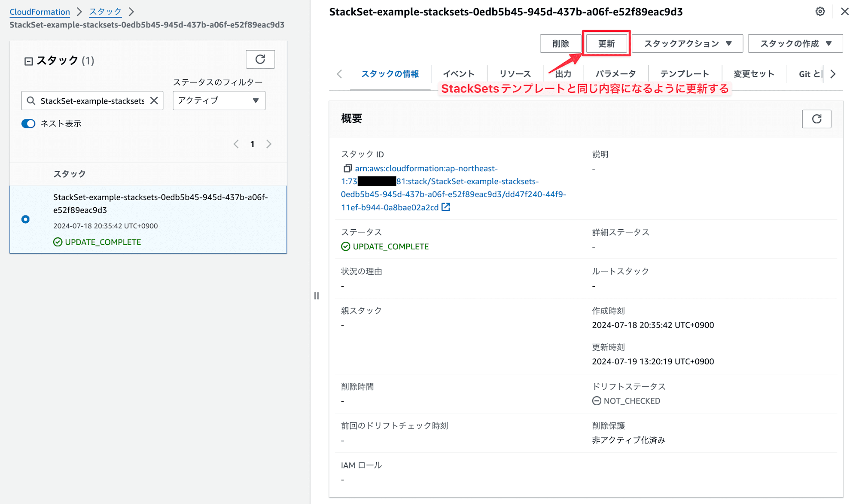Switch to the stack info tab
Viewport: 859px width, 504px height.
coord(390,74)
